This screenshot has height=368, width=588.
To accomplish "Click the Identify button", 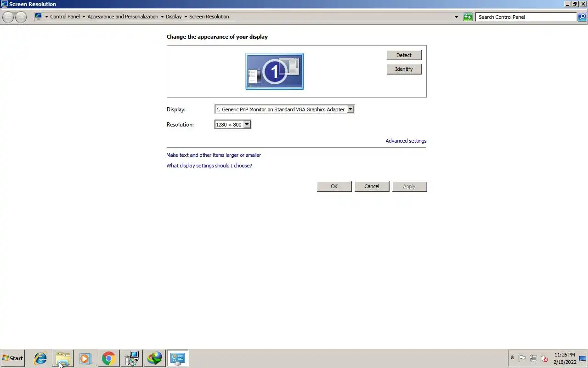I will click(404, 69).
